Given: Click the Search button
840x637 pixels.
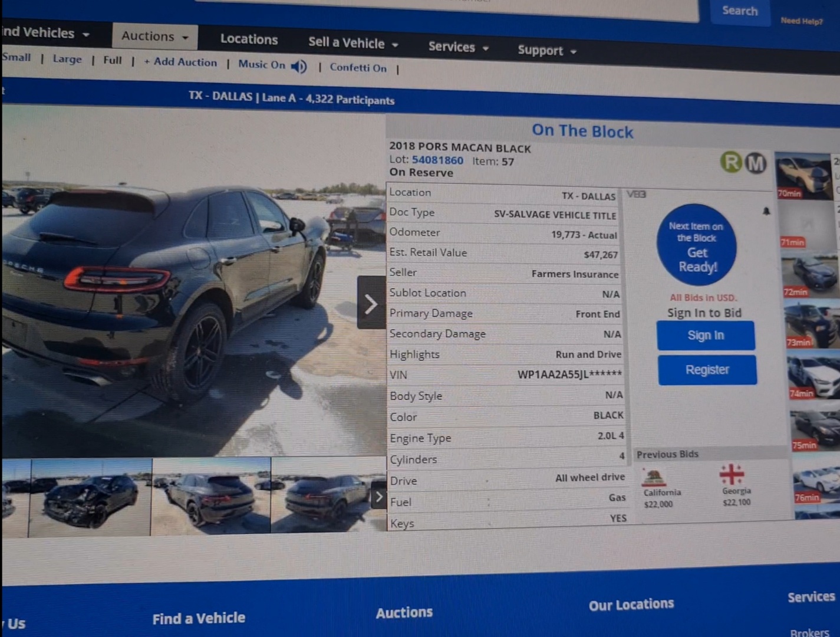Looking at the screenshot, I should point(740,11).
